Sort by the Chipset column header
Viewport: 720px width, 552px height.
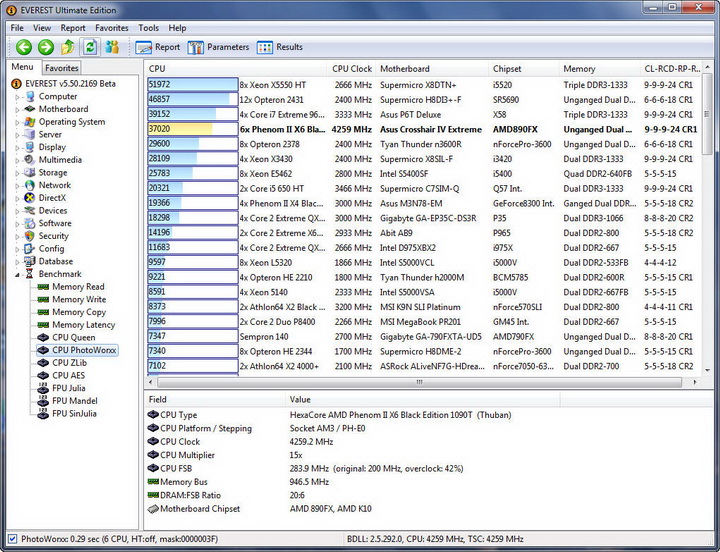tap(523, 69)
